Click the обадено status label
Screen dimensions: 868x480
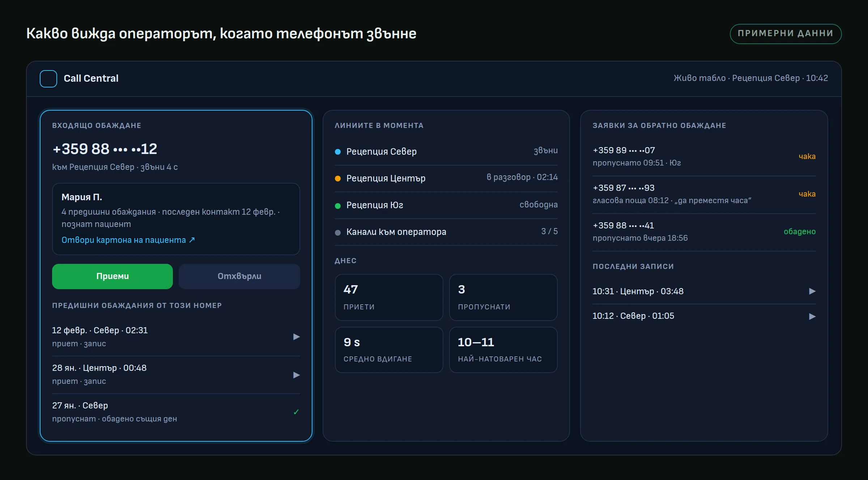[x=800, y=232]
